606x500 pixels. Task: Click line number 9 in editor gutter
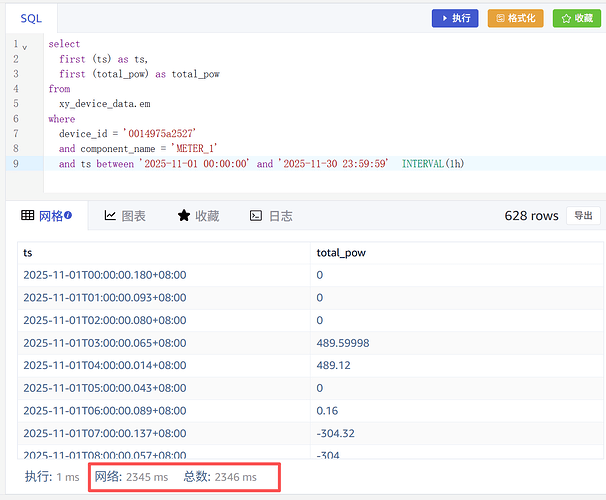pyautogui.click(x=15, y=163)
